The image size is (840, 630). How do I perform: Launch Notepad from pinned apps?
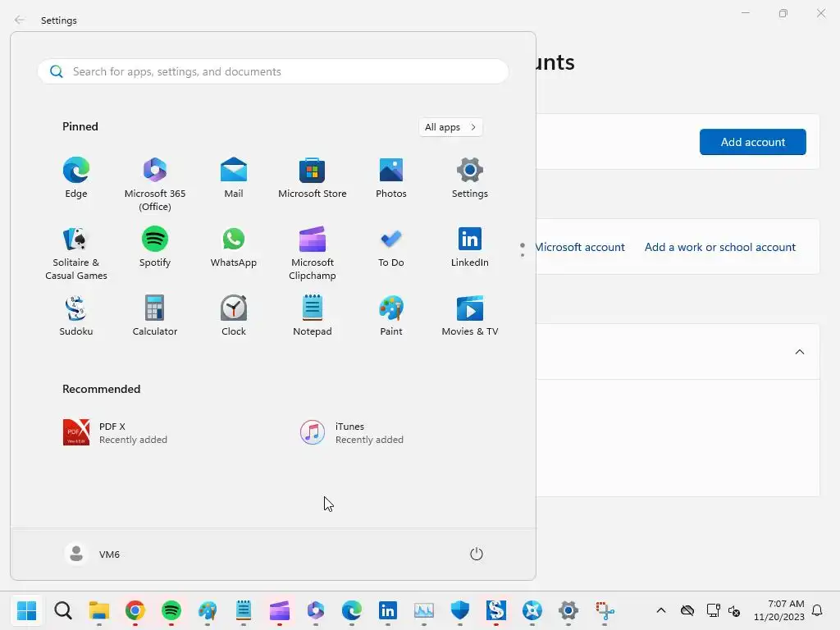tap(313, 316)
